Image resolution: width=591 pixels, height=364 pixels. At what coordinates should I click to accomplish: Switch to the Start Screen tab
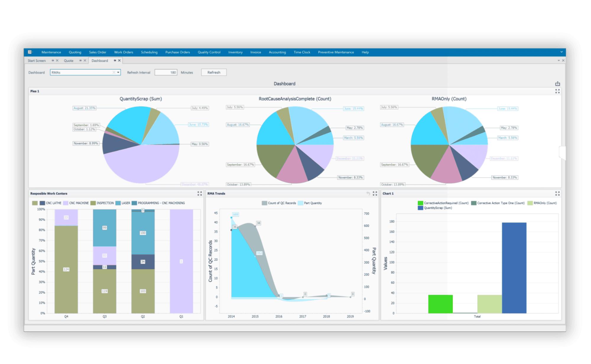tap(36, 61)
